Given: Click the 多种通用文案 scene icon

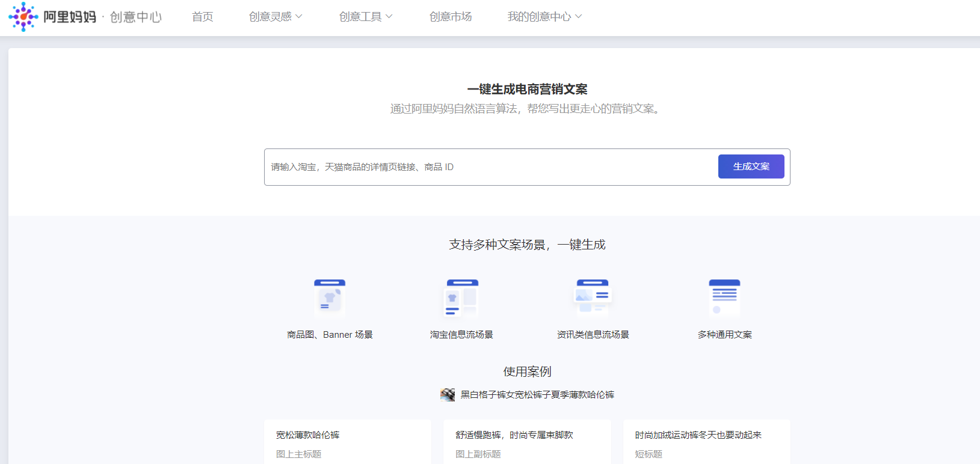Looking at the screenshot, I should tap(724, 298).
